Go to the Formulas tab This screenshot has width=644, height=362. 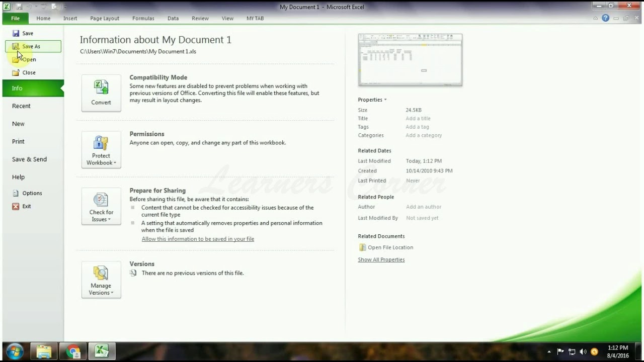tap(143, 18)
